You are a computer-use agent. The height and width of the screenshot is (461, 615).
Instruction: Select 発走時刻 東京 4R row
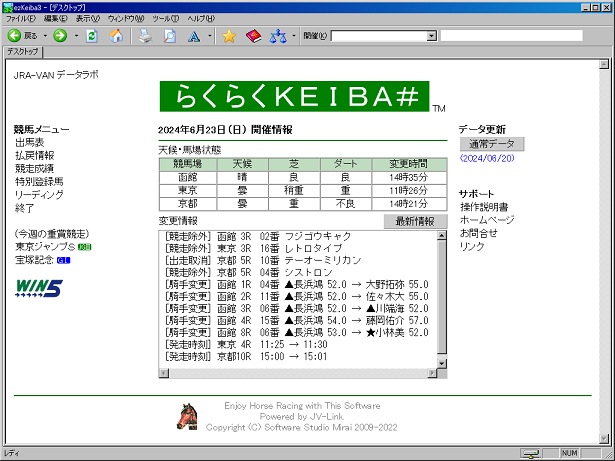[246, 344]
